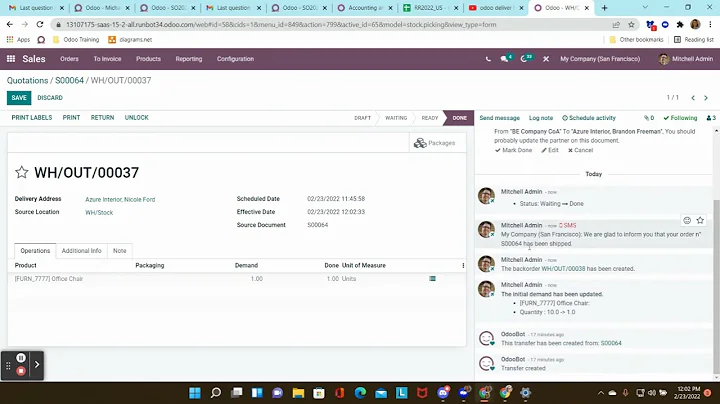720x404 pixels.
Task: Click Log note in chatter
Action: (541, 118)
